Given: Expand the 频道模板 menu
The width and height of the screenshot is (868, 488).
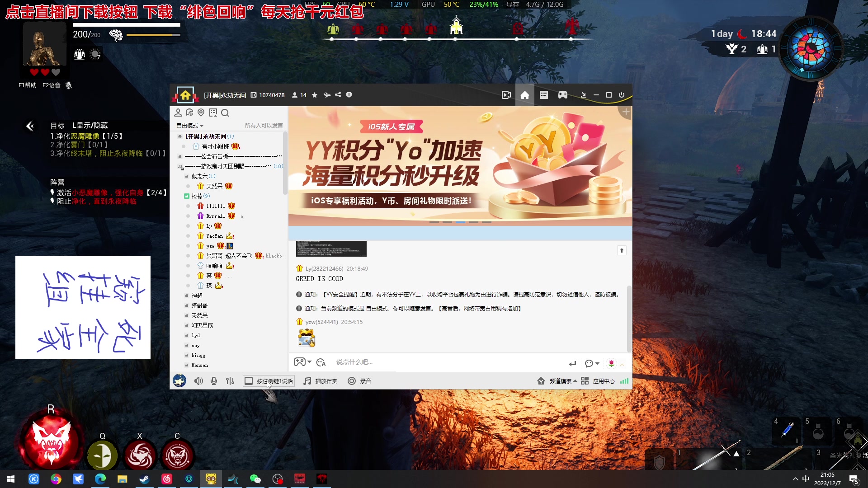Looking at the screenshot, I should tap(557, 381).
